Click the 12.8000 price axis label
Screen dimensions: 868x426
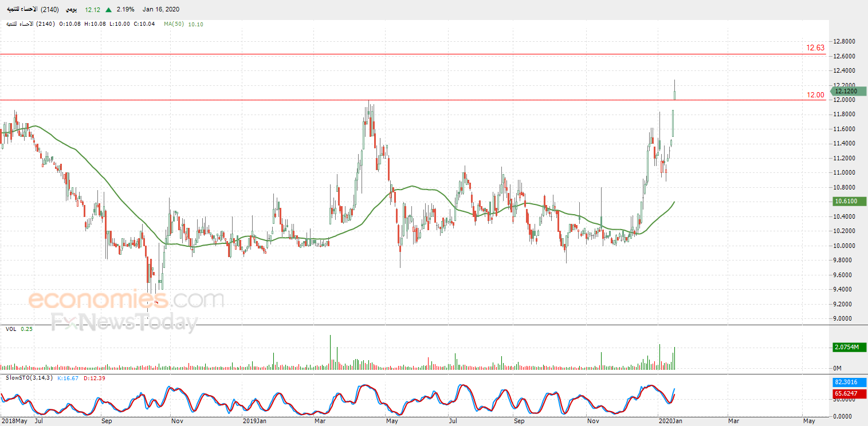point(845,41)
